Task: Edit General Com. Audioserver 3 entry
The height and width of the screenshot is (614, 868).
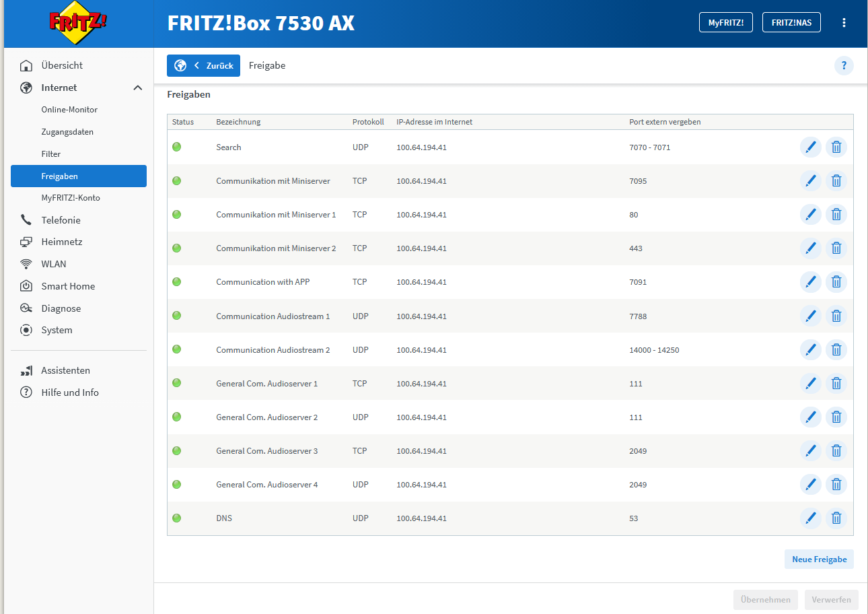Action: (x=810, y=450)
